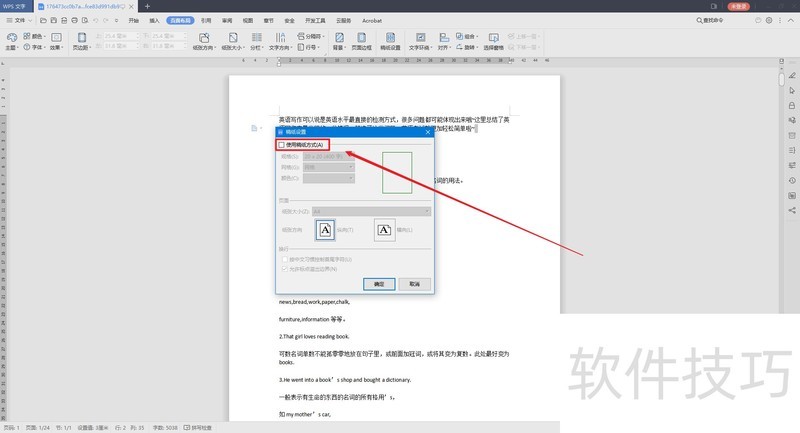Viewport: 800px width, 433px height.
Task: Open the 纸张大小 A4 dropdown in dialog
Action: (x=371, y=211)
